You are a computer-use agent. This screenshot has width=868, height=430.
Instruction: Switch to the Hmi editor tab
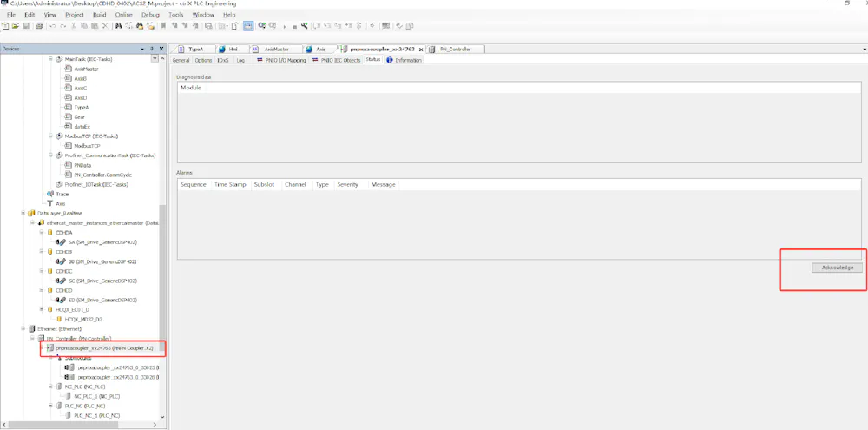tap(233, 49)
